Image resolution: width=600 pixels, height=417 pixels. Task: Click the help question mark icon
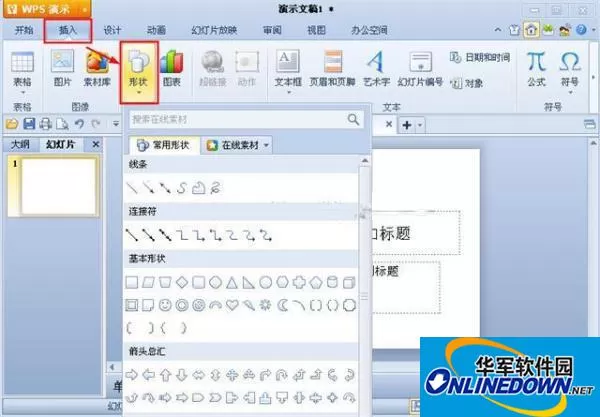581,30
